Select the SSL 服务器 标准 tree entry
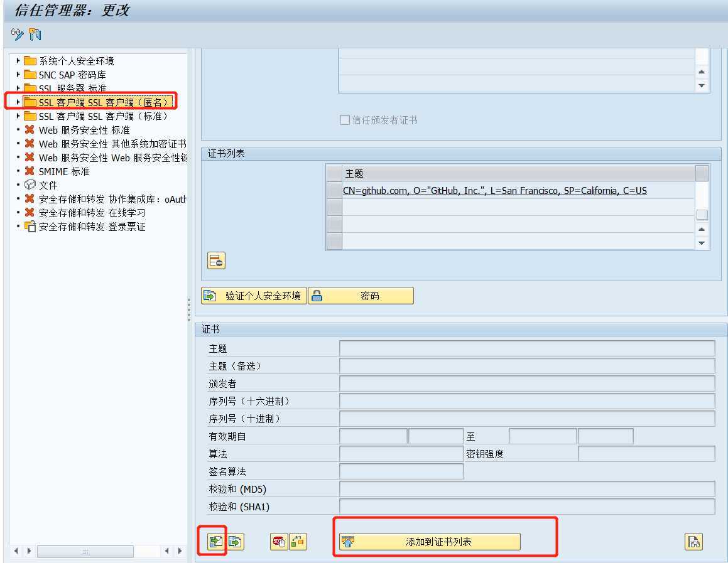The image size is (728, 563). 72,88
